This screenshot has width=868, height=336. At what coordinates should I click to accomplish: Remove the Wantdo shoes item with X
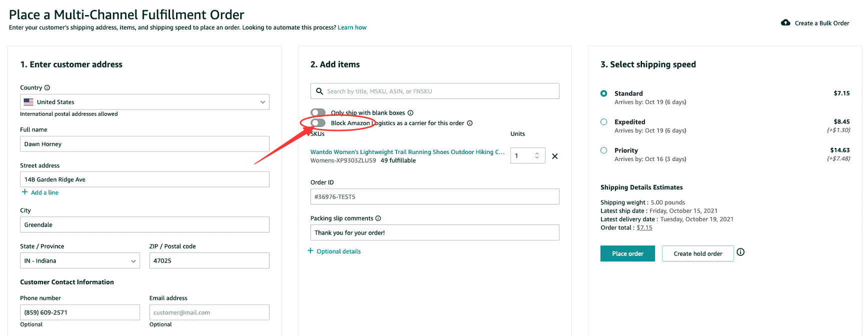click(x=554, y=156)
